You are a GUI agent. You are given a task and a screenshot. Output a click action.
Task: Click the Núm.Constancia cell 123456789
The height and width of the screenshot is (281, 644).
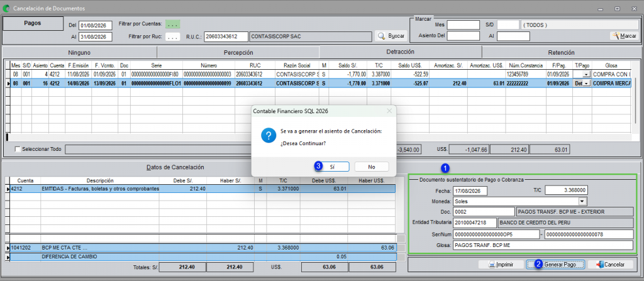coord(526,75)
